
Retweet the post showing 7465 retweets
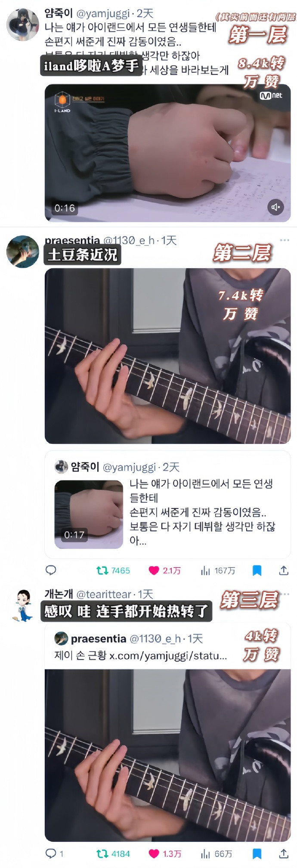click(113, 570)
